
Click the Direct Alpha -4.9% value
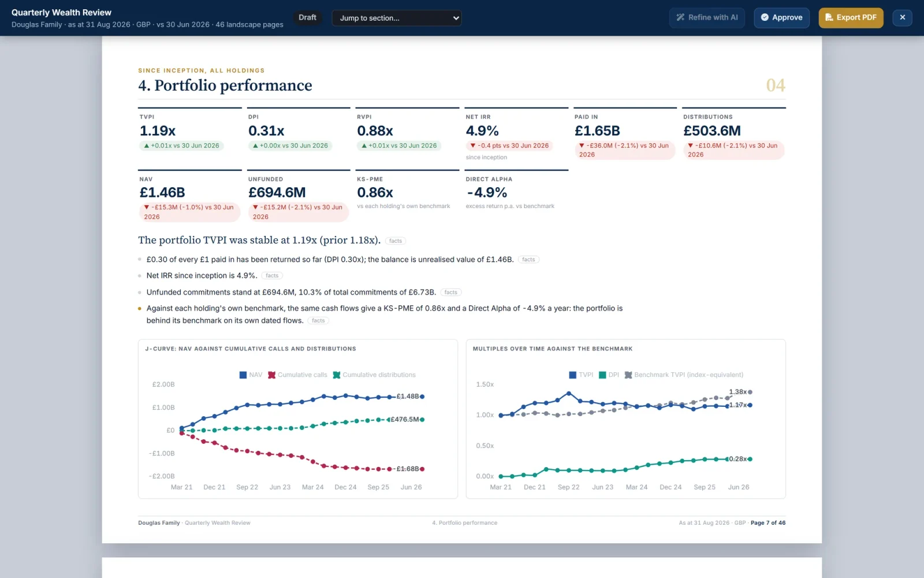coord(487,192)
